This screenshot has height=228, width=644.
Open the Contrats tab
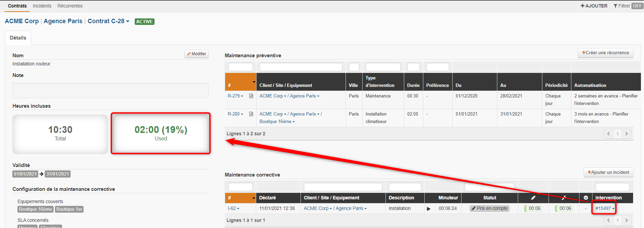pyautogui.click(x=17, y=6)
